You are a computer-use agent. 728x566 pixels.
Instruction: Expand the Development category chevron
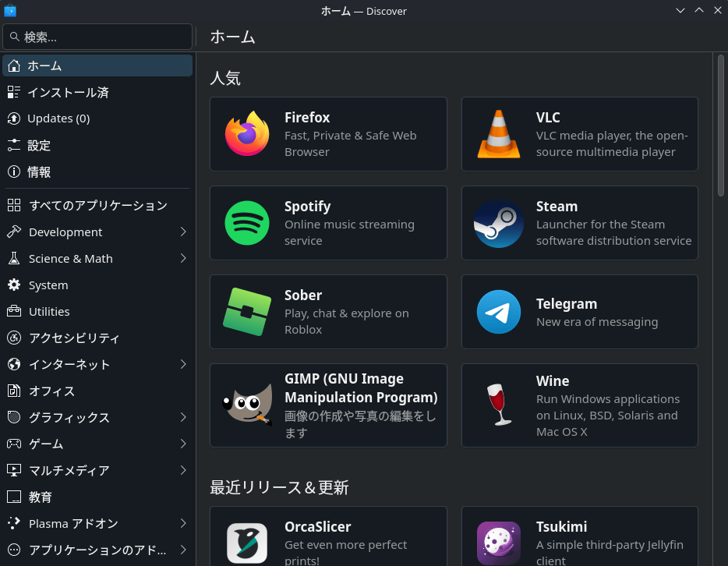pos(183,232)
